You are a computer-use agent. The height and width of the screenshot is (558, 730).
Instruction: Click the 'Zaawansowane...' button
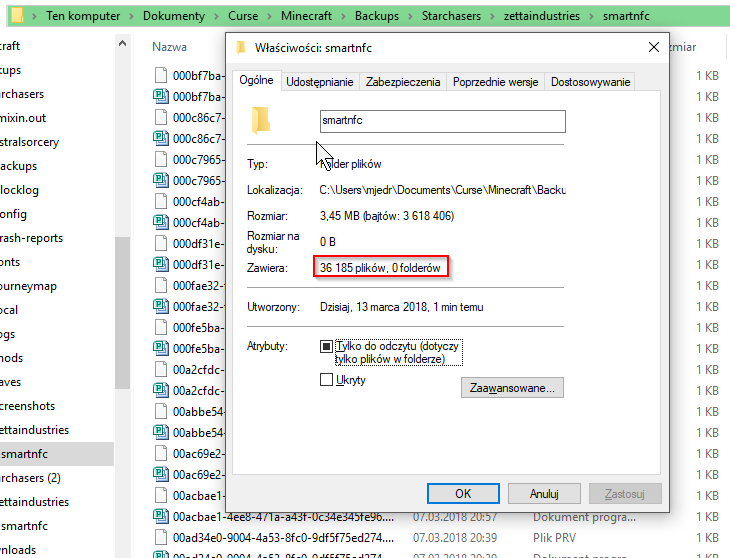[x=513, y=387]
